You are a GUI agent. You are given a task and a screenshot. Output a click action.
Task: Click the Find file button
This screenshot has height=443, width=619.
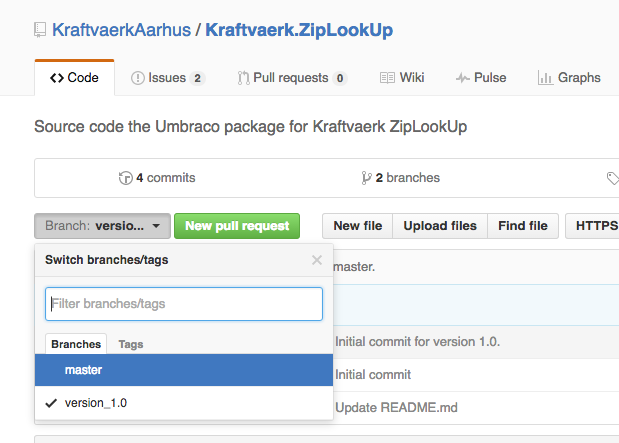523,226
